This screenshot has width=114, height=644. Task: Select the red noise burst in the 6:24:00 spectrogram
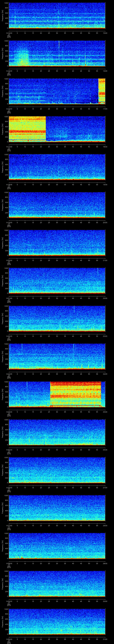click(x=76, y=394)
